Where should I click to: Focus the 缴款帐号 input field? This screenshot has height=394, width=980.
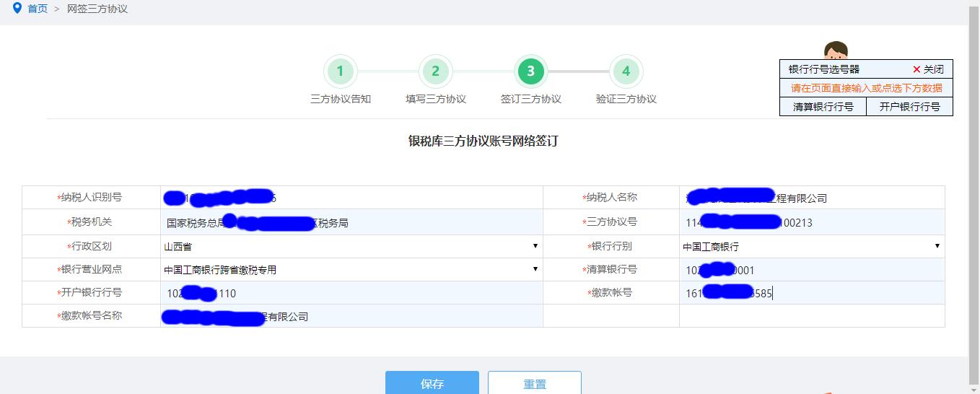tap(812, 293)
